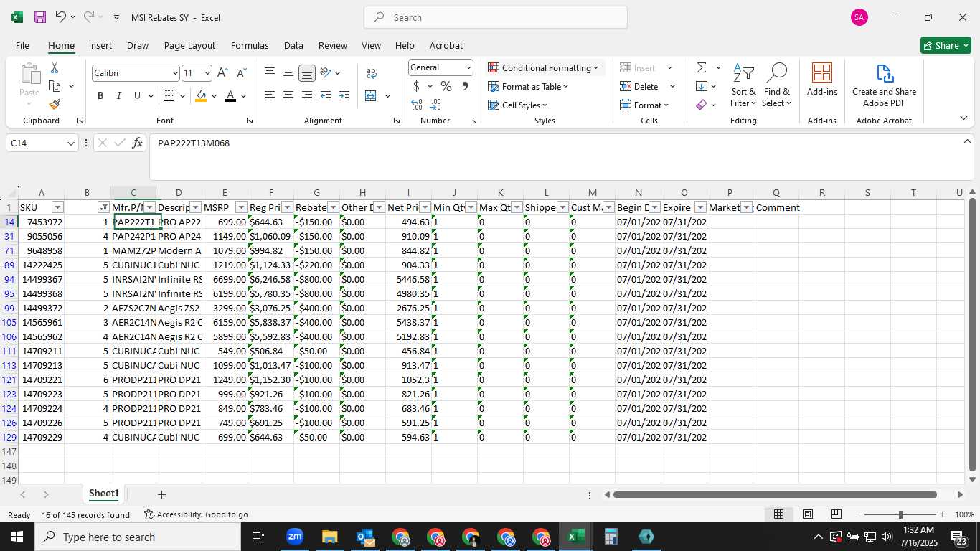Apply red Font Color
980x551 pixels.
(230, 96)
